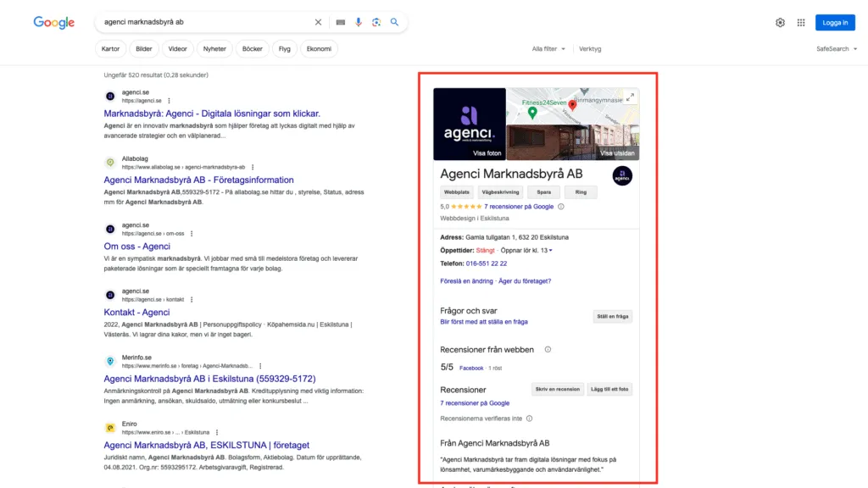
Task: Click the Vägbeskrivning button
Action: point(500,192)
